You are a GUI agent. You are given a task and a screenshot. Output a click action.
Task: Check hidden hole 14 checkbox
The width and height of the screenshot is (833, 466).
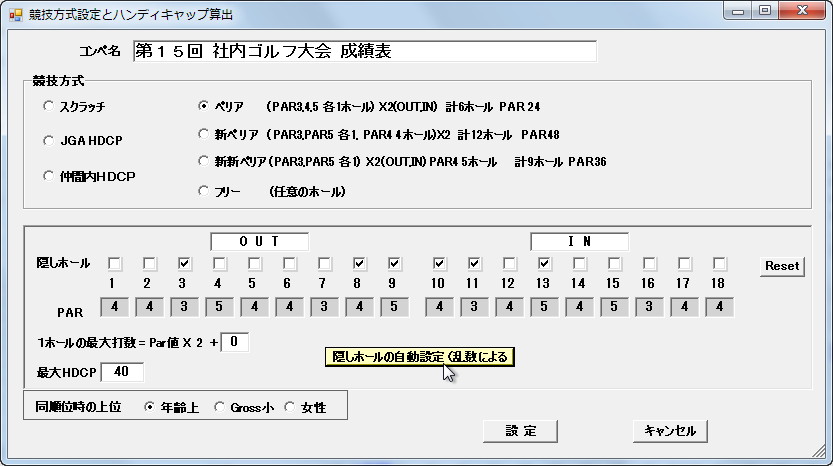point(579,264)
